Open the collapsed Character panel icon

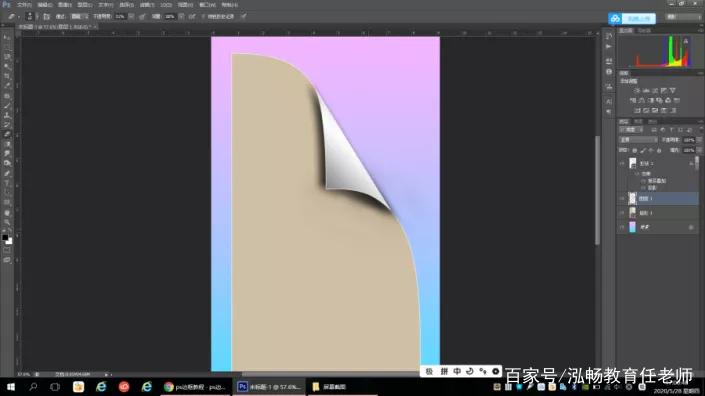tap(609, 101)
